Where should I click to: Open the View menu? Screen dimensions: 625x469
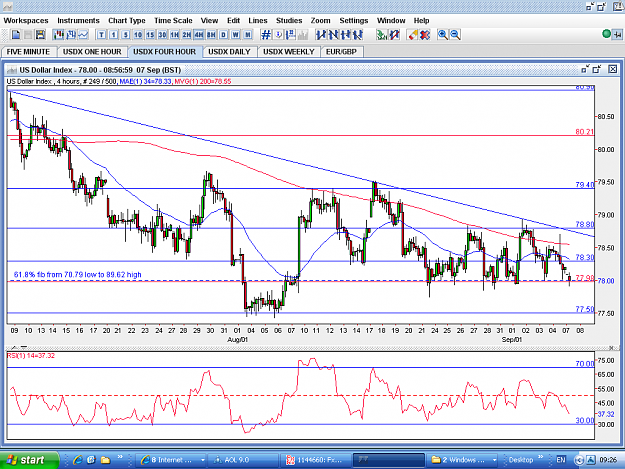point(209,20)
